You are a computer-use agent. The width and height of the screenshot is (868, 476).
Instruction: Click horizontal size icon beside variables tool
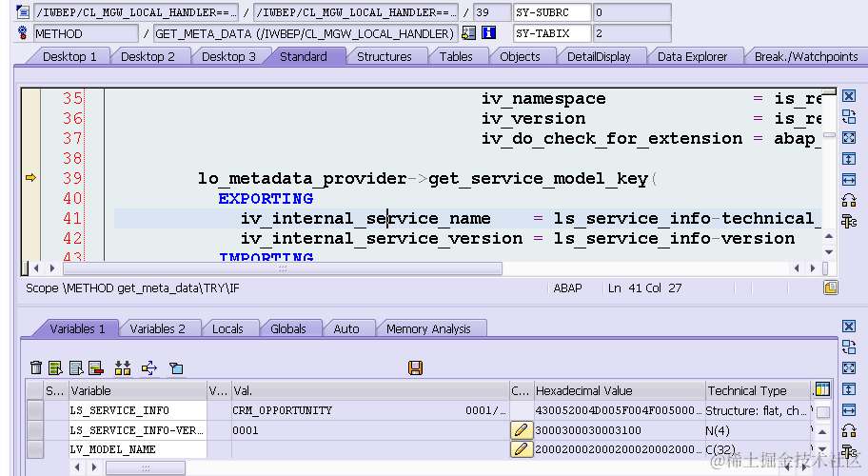click(849, 409)
